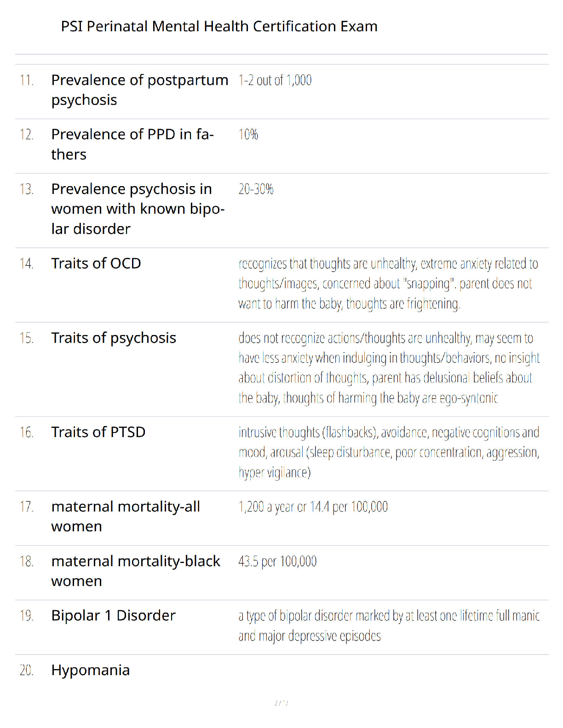
Task: Click the Bipolar 1 definition text
Action: pyautogui.click(x=389, y=626)
